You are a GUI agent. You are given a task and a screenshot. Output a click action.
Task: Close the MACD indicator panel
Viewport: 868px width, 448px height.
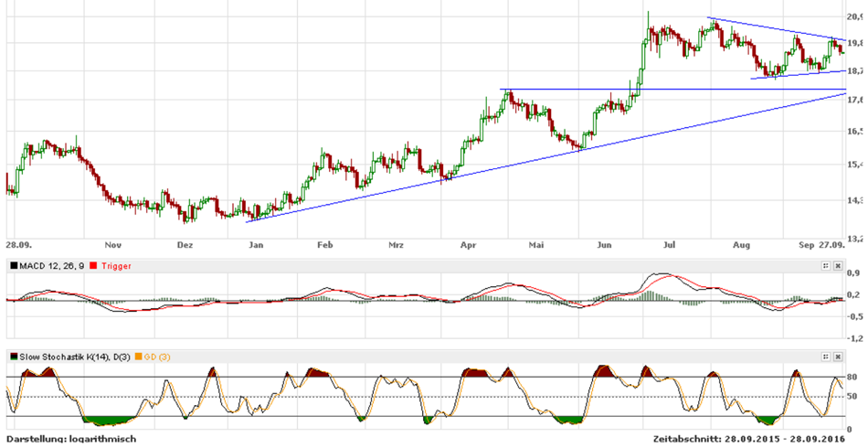[x=838, y=265]
